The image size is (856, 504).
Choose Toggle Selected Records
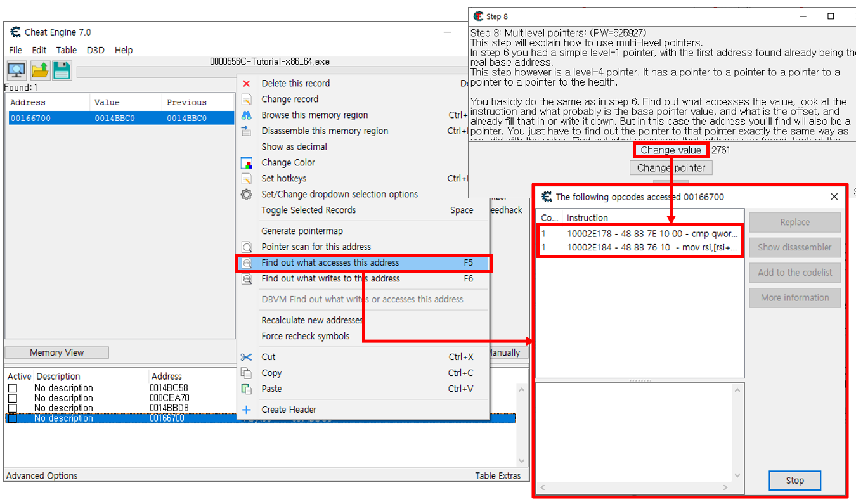pyautogui.click(x=363, y=210)
